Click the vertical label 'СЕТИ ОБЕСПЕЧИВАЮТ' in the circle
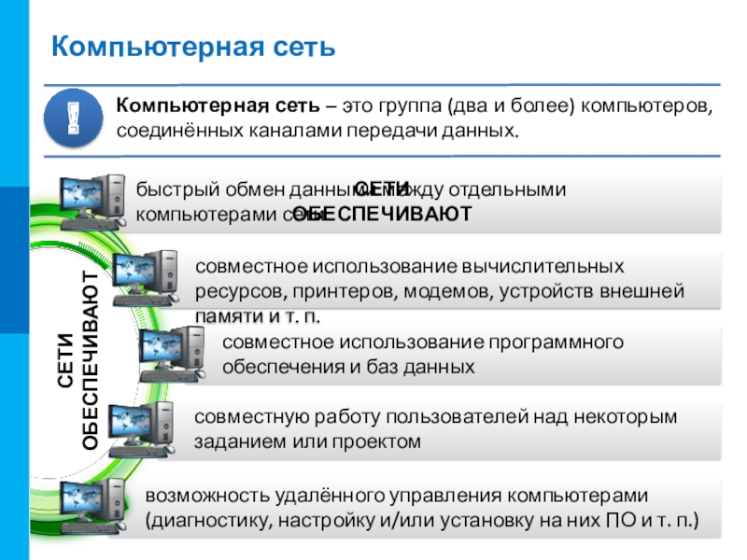The width and height of the screenshot is (747, 560). click(78, 360)
